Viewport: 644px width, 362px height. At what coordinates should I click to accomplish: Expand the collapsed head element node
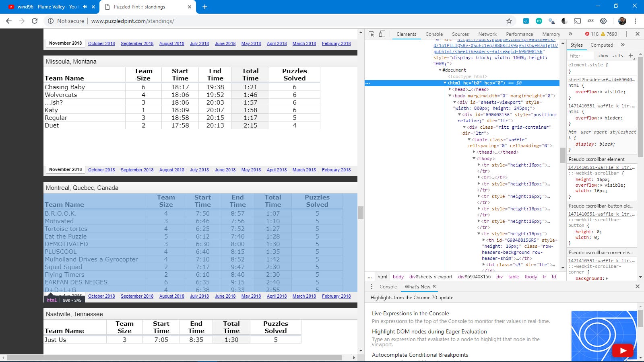coord(450,89)
